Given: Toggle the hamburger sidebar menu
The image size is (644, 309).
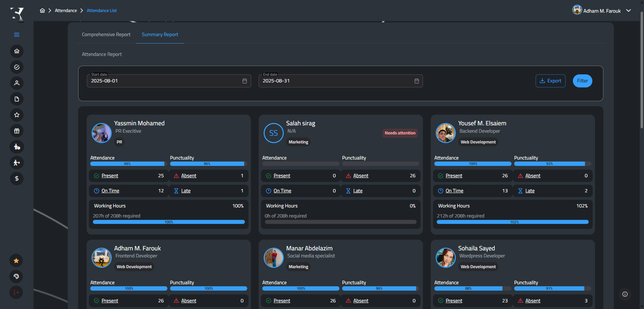Looking at the screenshot, I should tap(17, 35).
